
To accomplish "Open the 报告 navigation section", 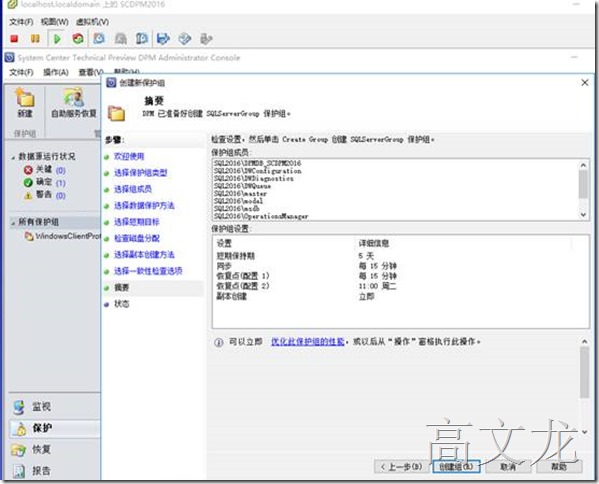I will 55,471.
